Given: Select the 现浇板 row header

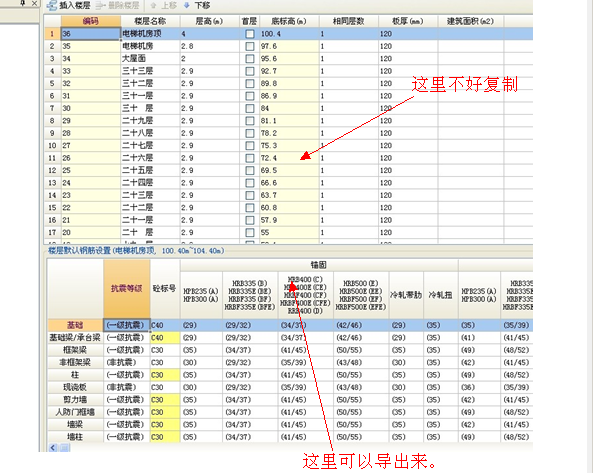Looking at the screenshot, I should pyautogui.click(x=75, y=387).
